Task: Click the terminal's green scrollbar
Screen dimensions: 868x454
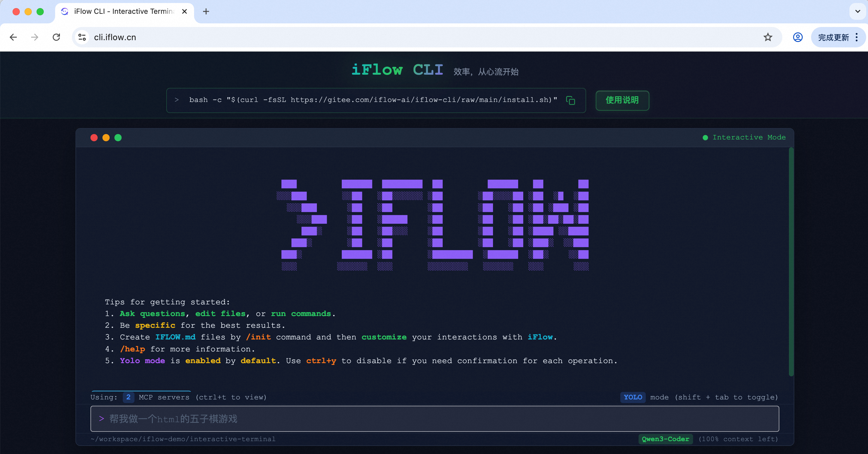Action: tap(791, 261)
